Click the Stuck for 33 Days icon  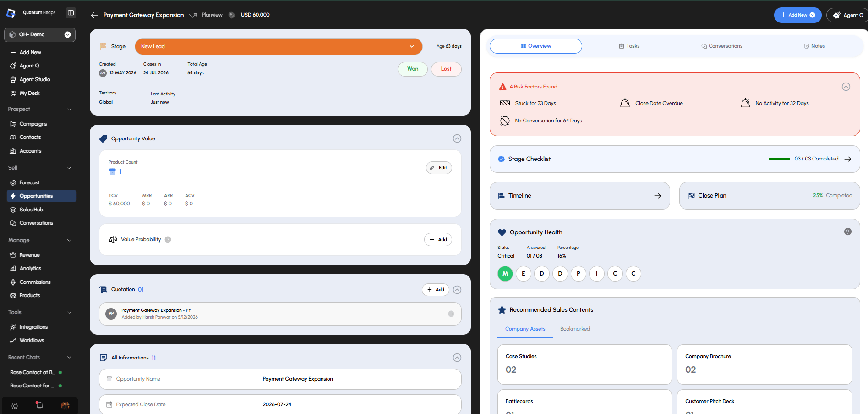[x=505, y=104]
